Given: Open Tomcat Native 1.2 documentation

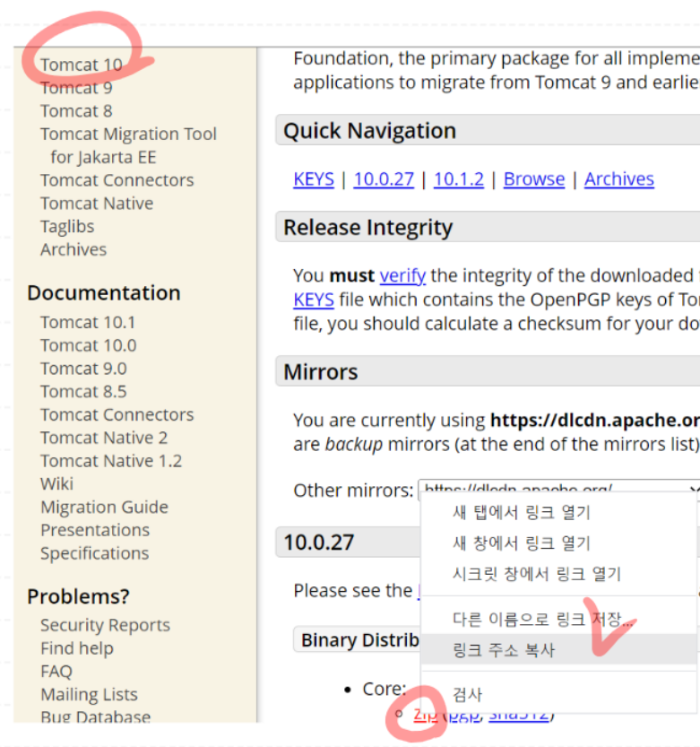Looking at the screenshot, I should pos(111,461).
